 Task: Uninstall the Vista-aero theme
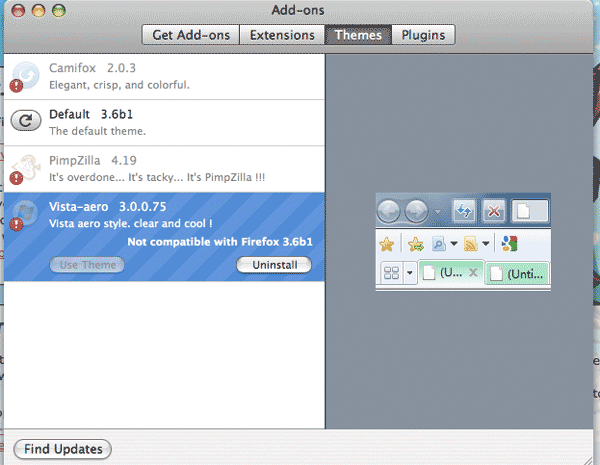[274, 265]
